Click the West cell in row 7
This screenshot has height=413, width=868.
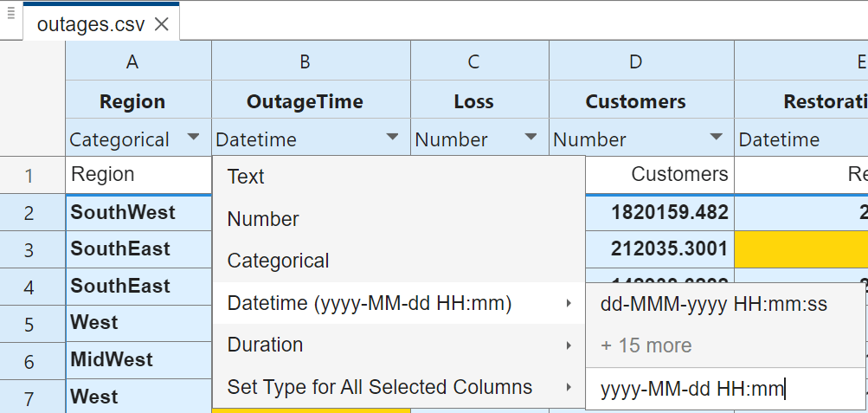[x=138, y=397]
